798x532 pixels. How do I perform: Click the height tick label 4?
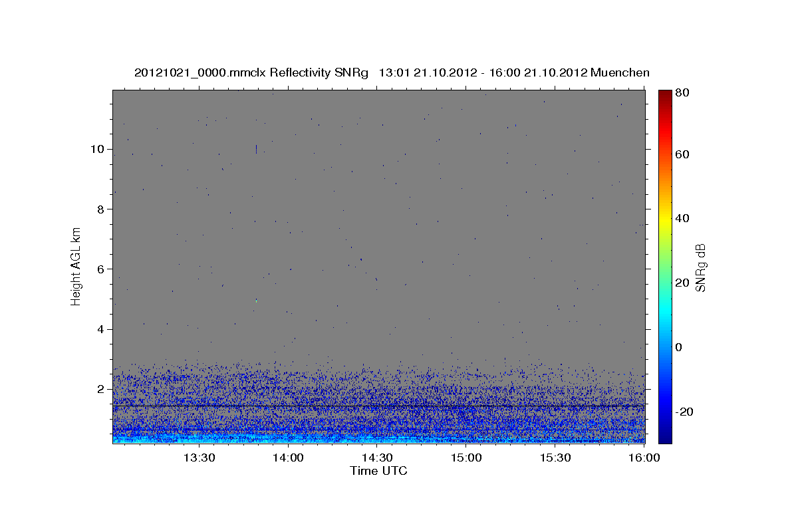[102, 329]
